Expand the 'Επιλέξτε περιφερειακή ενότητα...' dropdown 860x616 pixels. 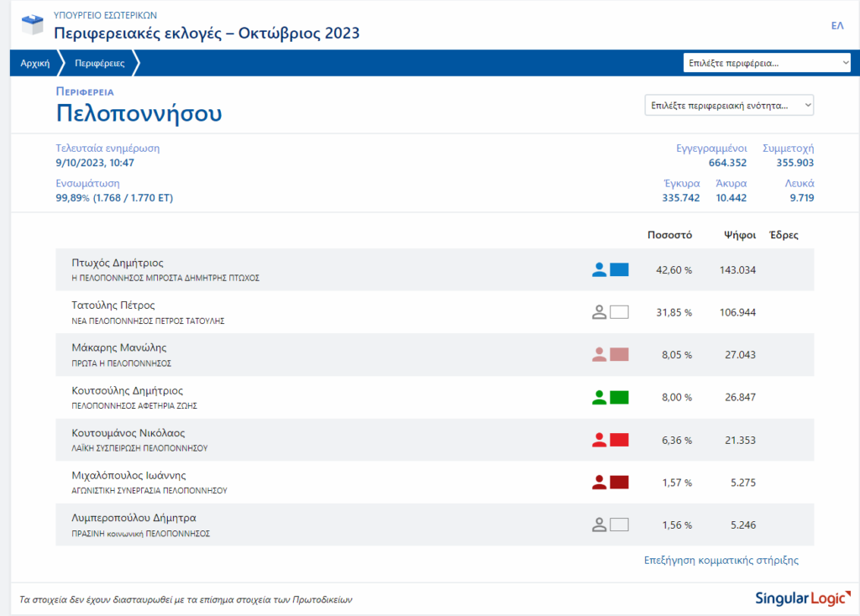[729, 106]
